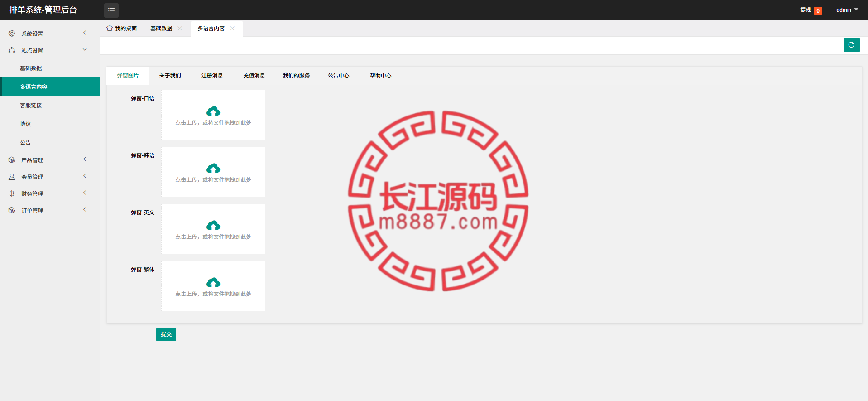This screenshot has width=868, height=401.
Task: Click the 财务管理 dollar icon
Action: (x=12, y=193)
